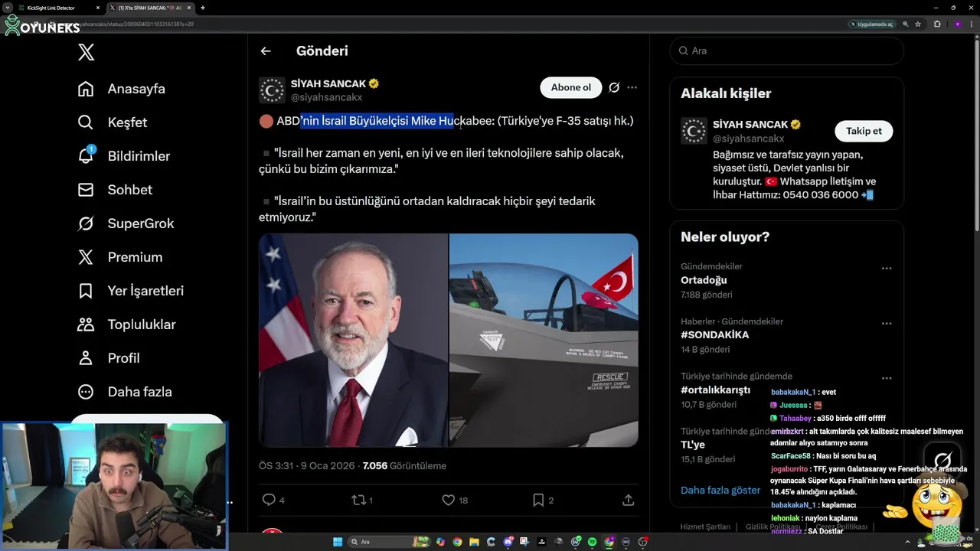The image size is (980, 551).
Task: Open File Explorer from the taskbar
Action: click(475, 542)
